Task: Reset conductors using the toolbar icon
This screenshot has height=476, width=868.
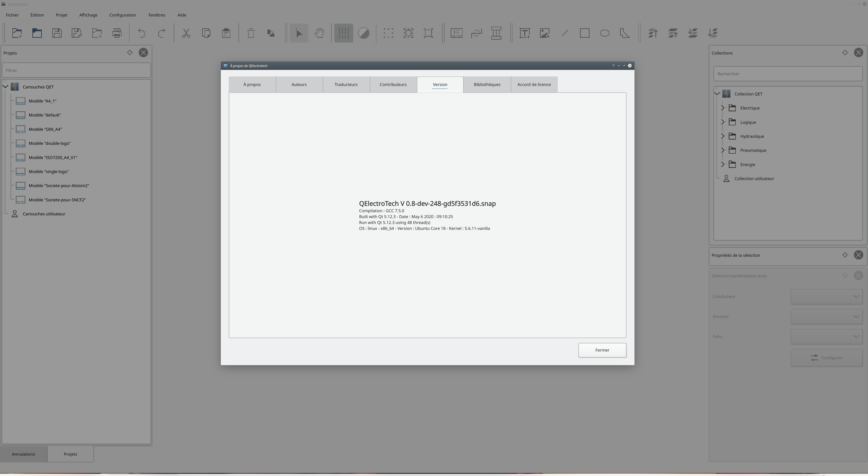Action: point(476,33)
